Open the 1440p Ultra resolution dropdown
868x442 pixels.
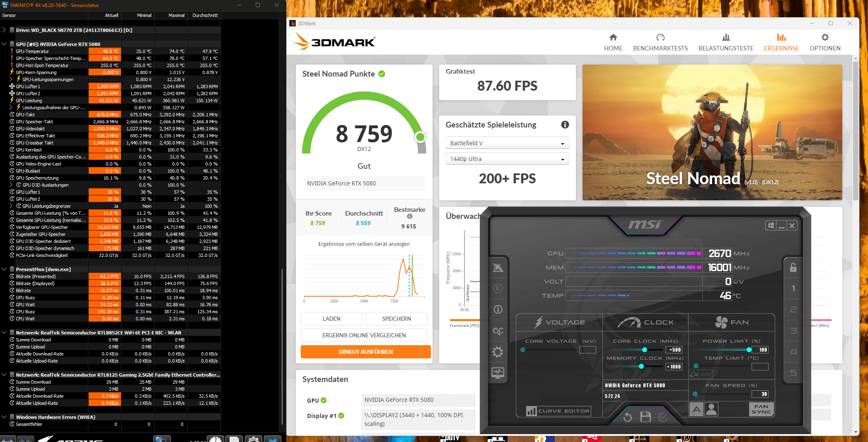click(x=507, y=159)
